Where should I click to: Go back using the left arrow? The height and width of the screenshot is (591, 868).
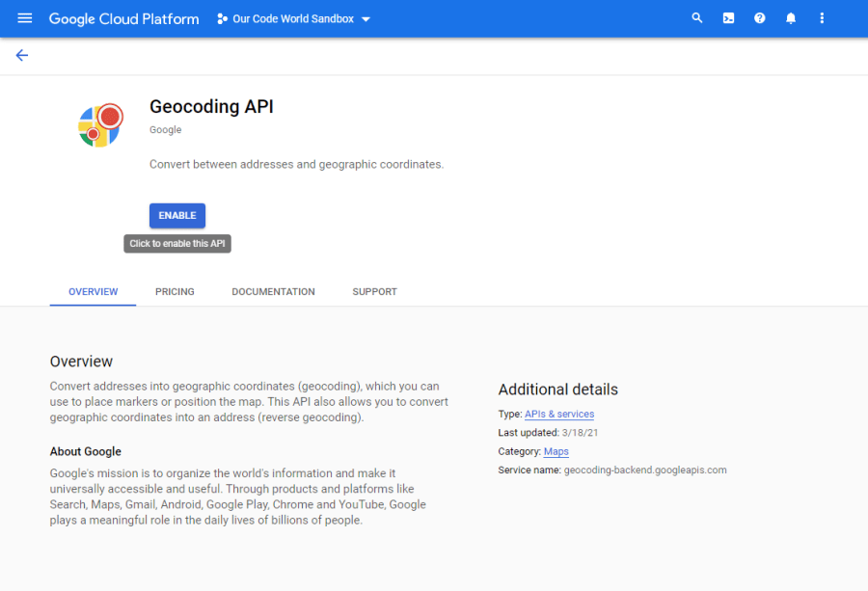pyautogui.click(x=21, y=55)
